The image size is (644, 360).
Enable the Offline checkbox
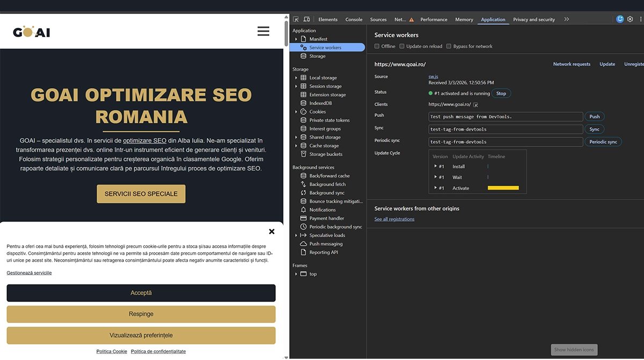377,46
